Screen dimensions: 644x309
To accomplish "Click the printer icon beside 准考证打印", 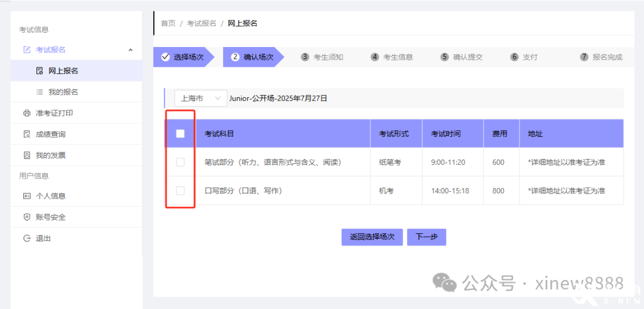I will point(26,113).
